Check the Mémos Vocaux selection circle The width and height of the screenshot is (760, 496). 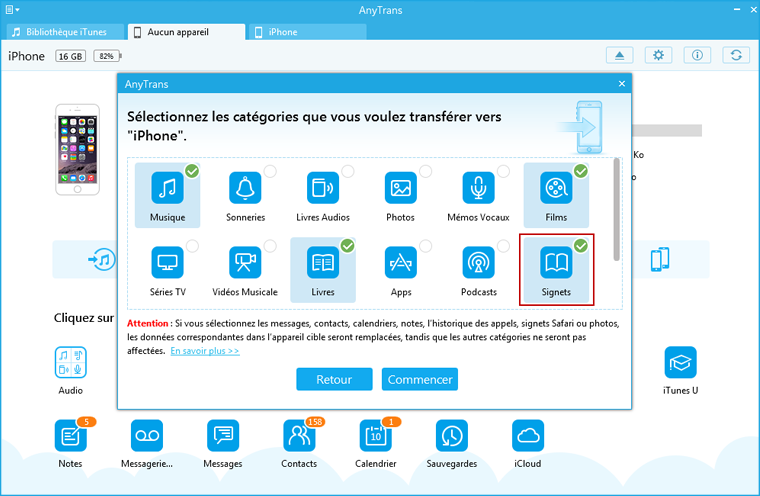click(504, 171)
